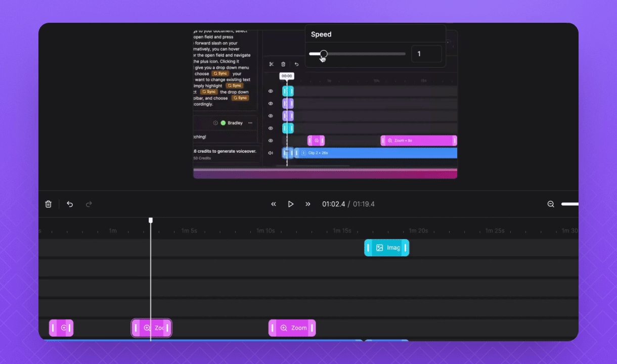
Task: Click the right trim handle of Image clip
Action: (x=405, y=248)
